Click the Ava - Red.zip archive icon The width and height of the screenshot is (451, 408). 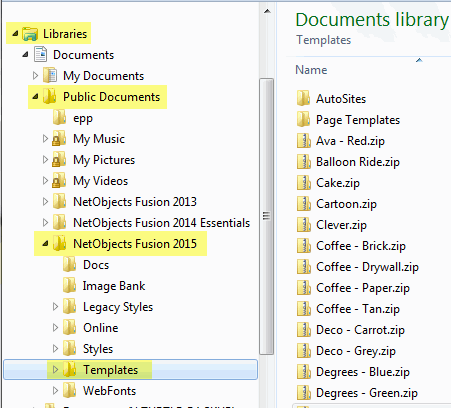(x=304, y=141)
